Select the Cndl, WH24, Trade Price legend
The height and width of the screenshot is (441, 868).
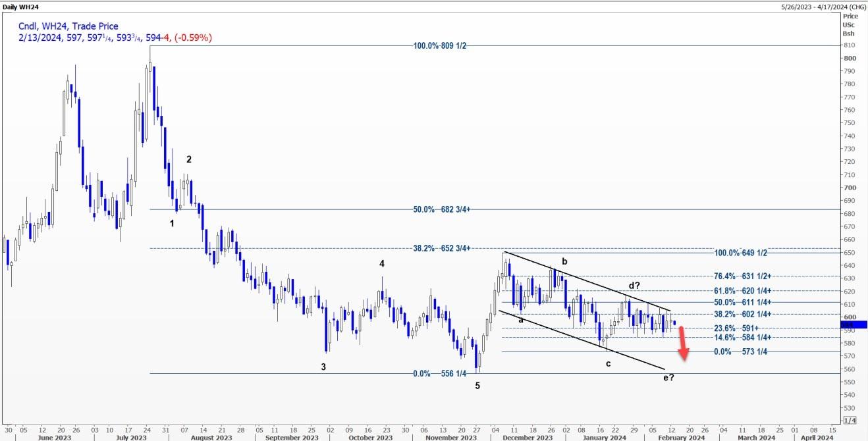click(69, 26)
